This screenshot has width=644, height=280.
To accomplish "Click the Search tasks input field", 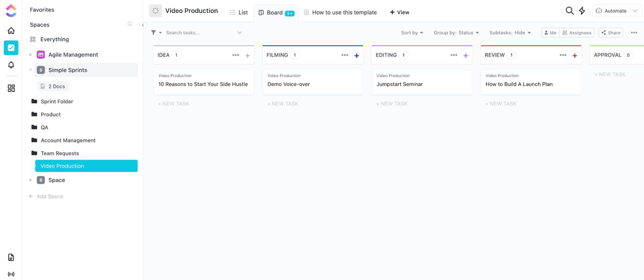I will (200, 33).
